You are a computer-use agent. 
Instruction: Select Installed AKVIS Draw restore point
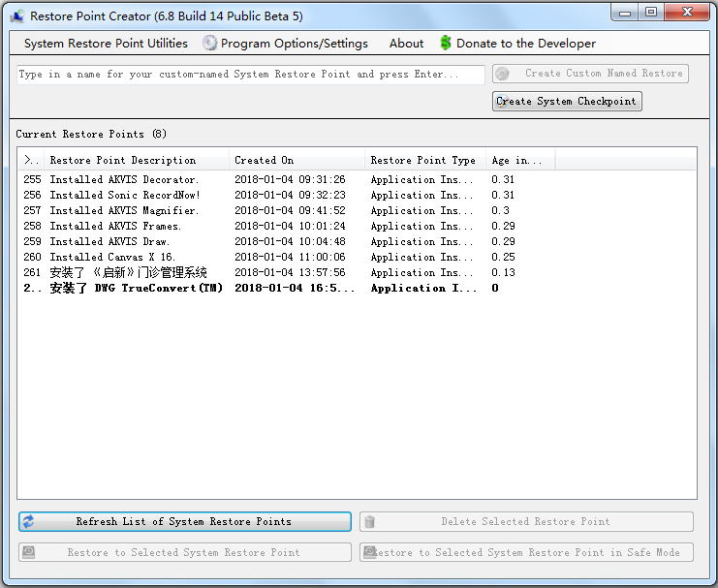click(x=109, y=241)
